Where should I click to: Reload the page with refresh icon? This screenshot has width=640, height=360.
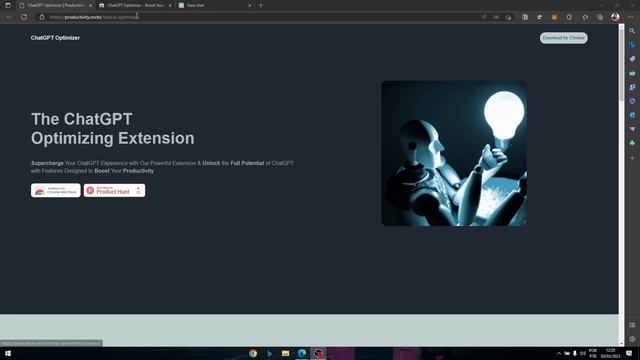pos(24,17)
